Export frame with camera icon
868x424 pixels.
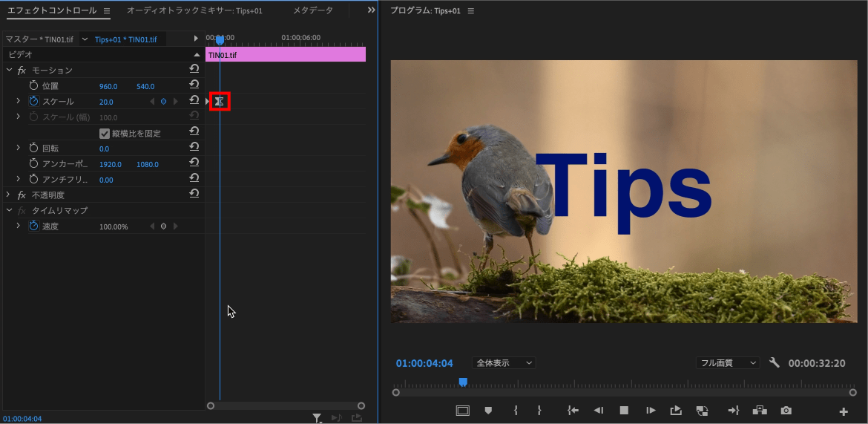(786, 411)
